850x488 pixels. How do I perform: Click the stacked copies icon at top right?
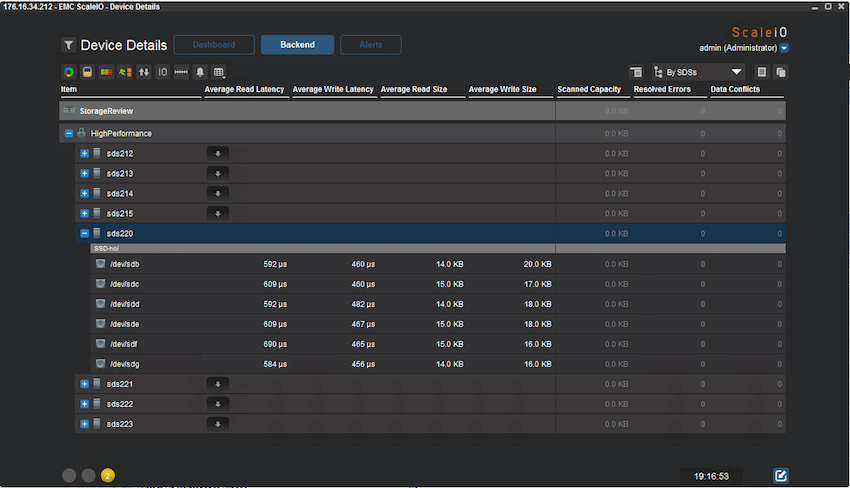(781, 72)
